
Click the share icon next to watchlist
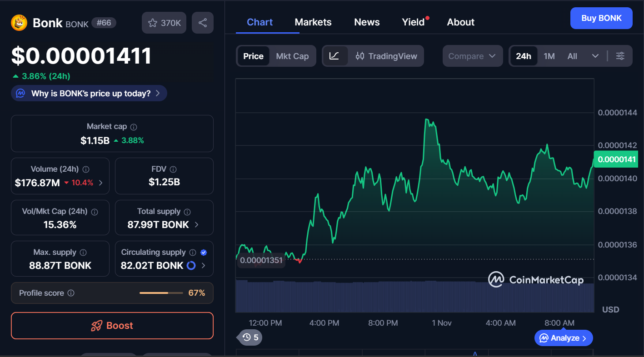pyautogui.click(x=203, y=23)
